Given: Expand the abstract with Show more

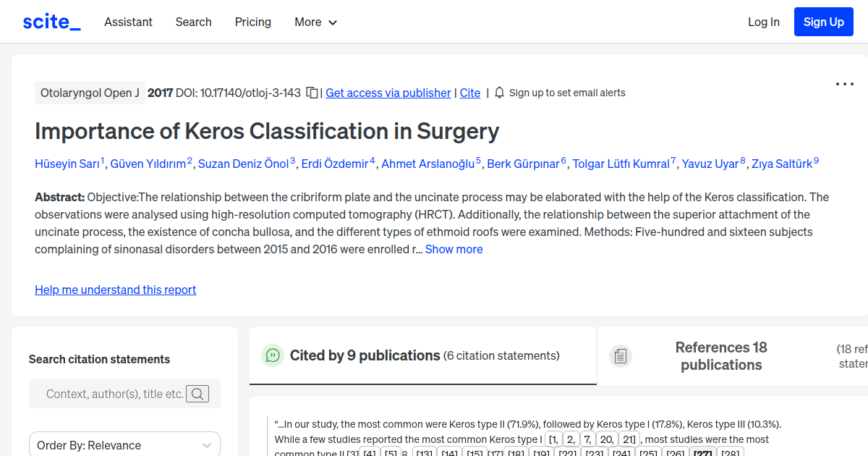Looking at the screenshot, I should tap(454, 249).
